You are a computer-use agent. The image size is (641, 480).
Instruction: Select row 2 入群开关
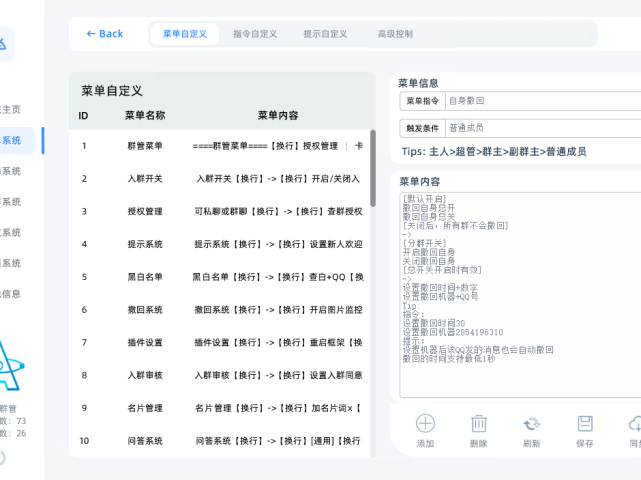click(x=220, y=179)
